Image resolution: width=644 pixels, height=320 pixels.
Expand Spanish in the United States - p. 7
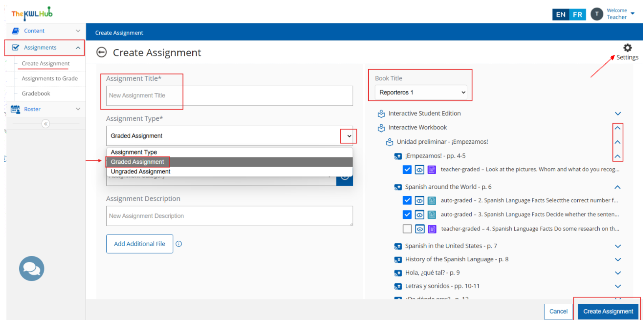[618, 246]
